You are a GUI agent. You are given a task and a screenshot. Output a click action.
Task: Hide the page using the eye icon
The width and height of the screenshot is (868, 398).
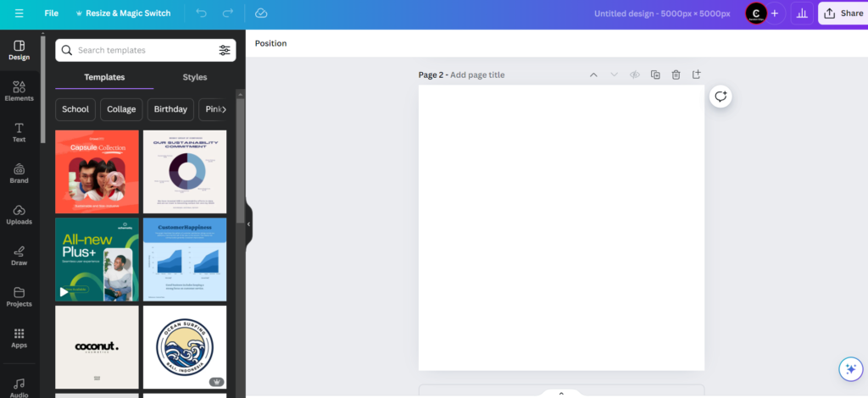634,75
